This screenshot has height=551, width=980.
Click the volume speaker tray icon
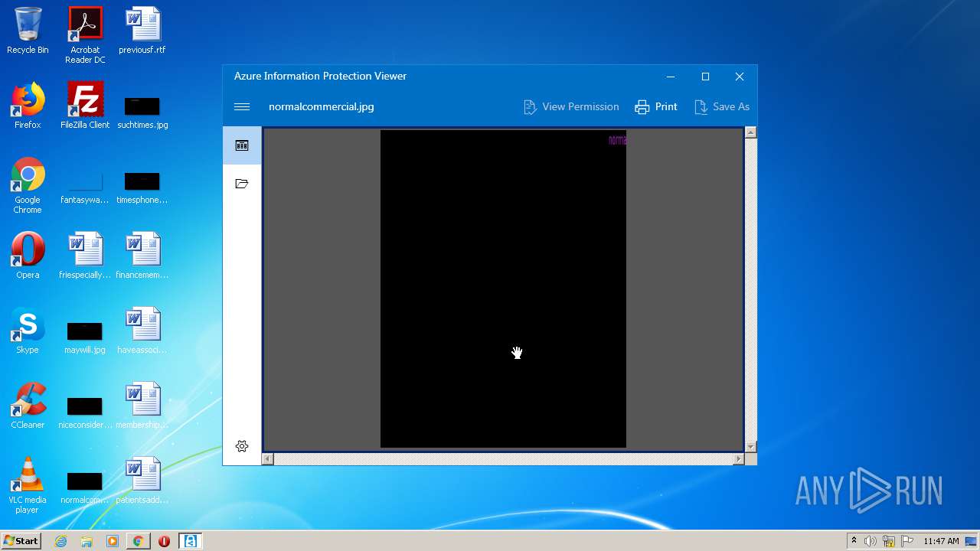(871, 541)
